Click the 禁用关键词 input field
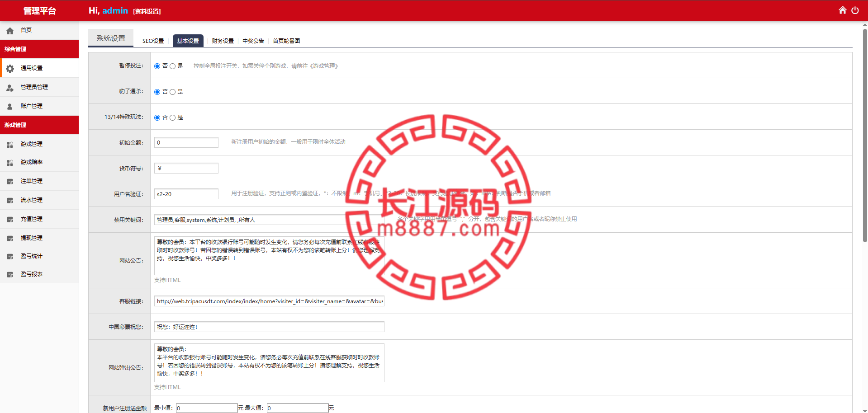Image resolution: width=868 pixels, height=413 pixels. [269, 220]
